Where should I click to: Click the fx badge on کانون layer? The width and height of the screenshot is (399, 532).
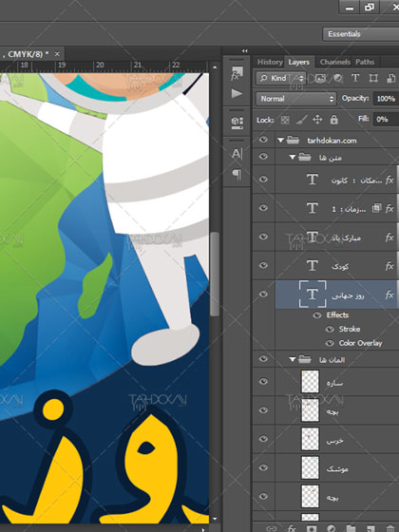[x=389, y=180]
